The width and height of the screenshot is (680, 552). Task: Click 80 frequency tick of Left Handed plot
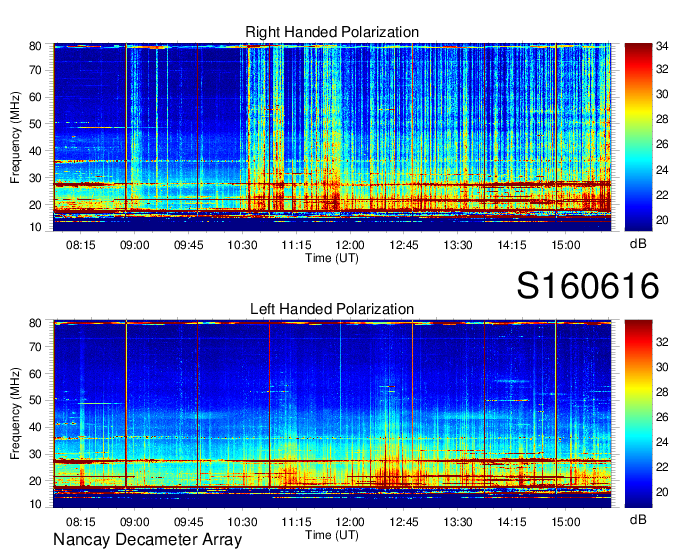click(x=35, y=323)
